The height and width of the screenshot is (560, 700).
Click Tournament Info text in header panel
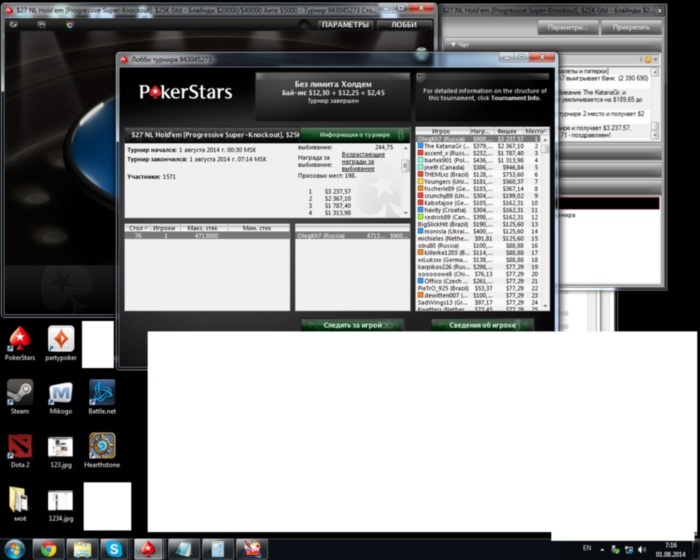tap(515, 98)
